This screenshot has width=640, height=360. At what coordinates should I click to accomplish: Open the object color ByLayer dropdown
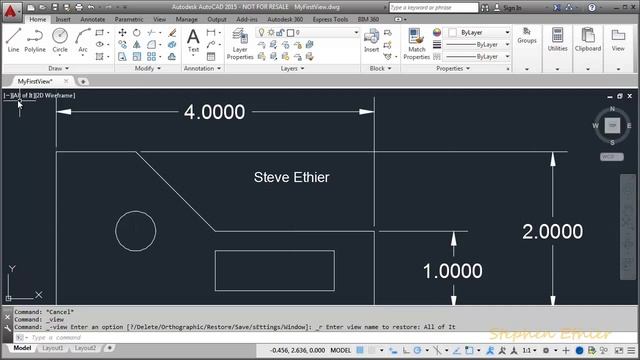click(507, 32)
